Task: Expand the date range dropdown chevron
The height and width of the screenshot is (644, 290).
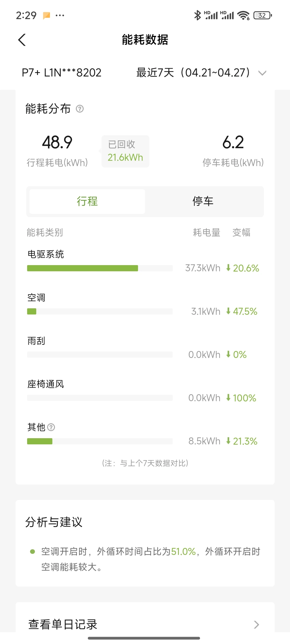Action: coord(262,73)
